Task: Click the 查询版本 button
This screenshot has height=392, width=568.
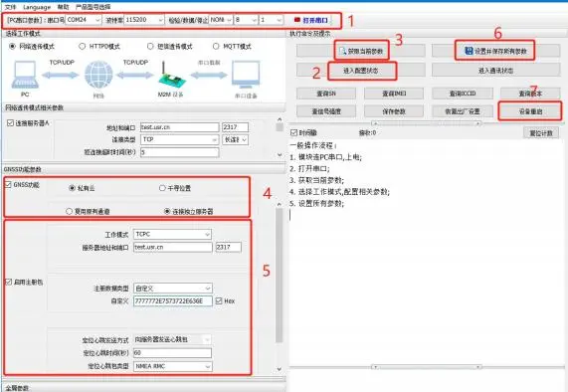Action: (x=530, y=94)
